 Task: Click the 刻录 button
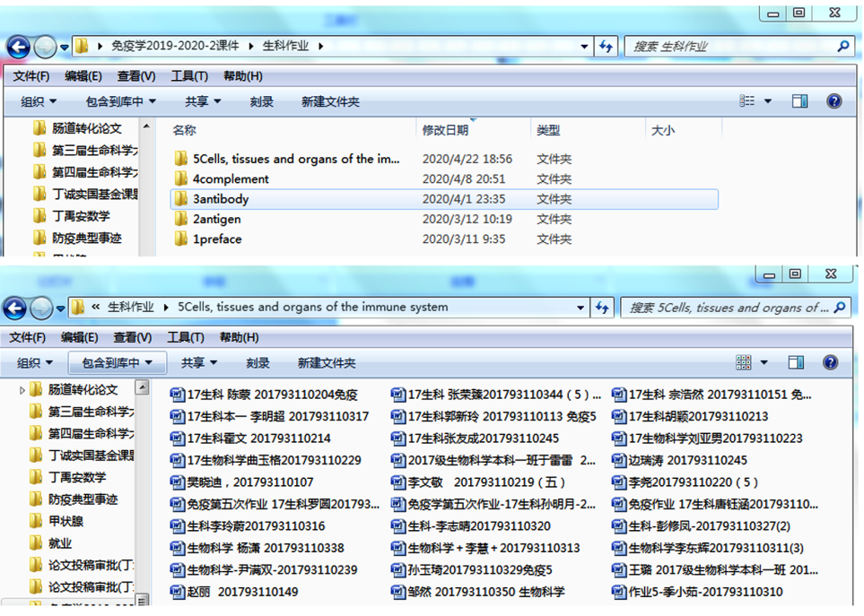coord(259,101)
